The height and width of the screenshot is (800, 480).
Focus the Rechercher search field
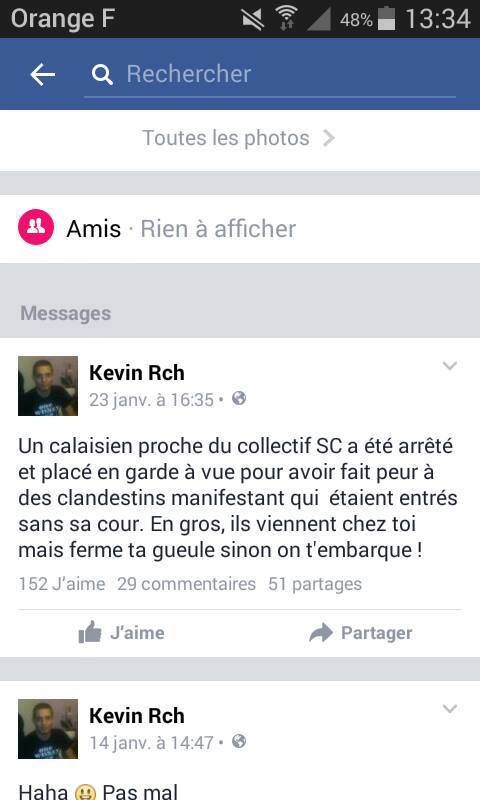[270, 75]
